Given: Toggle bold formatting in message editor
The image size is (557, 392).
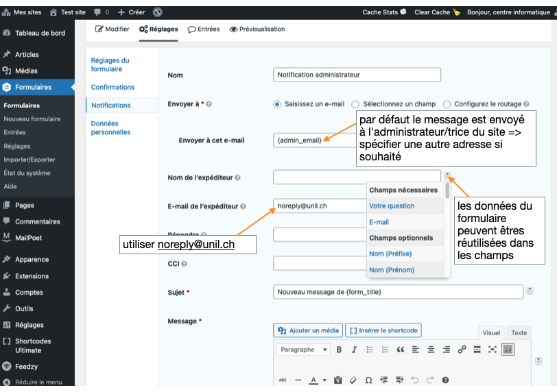Looking at the screenshot, I should (x=339, y=350).
